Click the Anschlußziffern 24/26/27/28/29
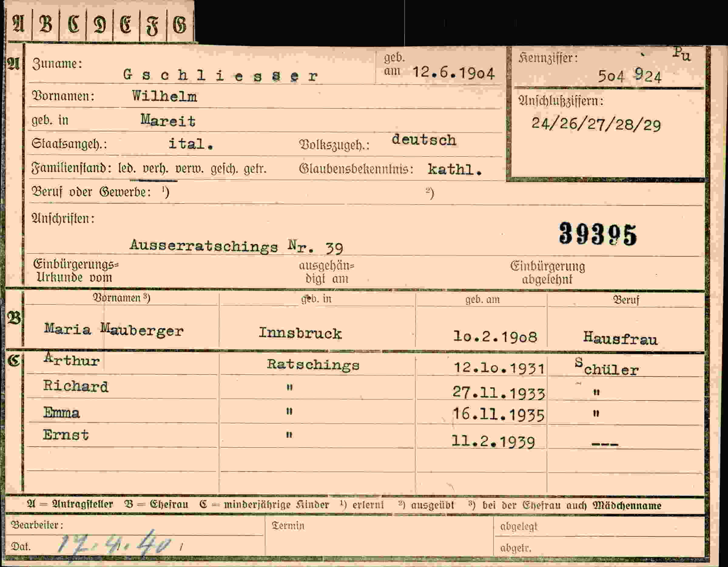 point(596,125)
